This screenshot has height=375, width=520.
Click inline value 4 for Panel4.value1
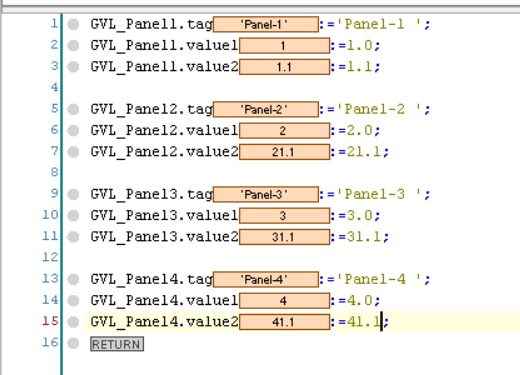(284, 301)
